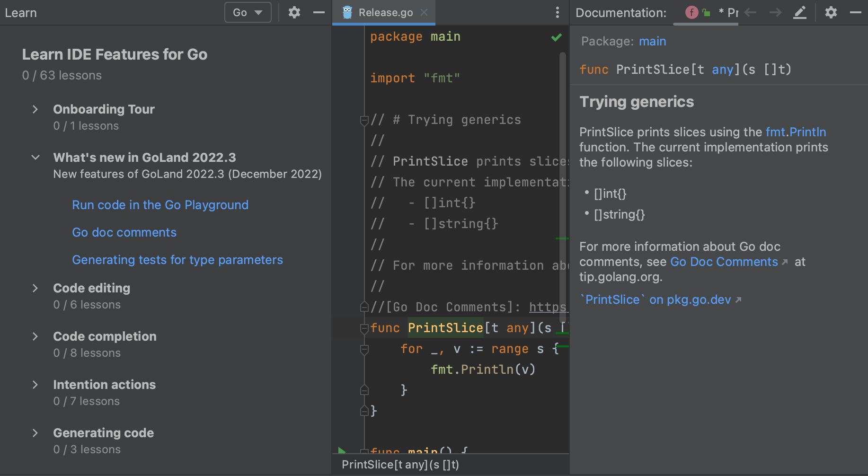The image size is (868, 476).
Task: Click the green inspection checkmark icon
Action: pyautogui.click(x=557, y=37)
